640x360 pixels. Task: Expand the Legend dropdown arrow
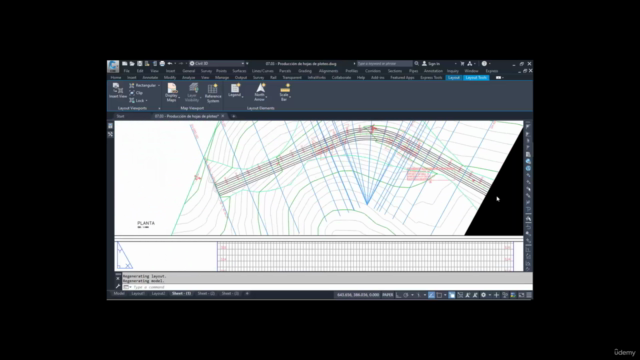242,96
